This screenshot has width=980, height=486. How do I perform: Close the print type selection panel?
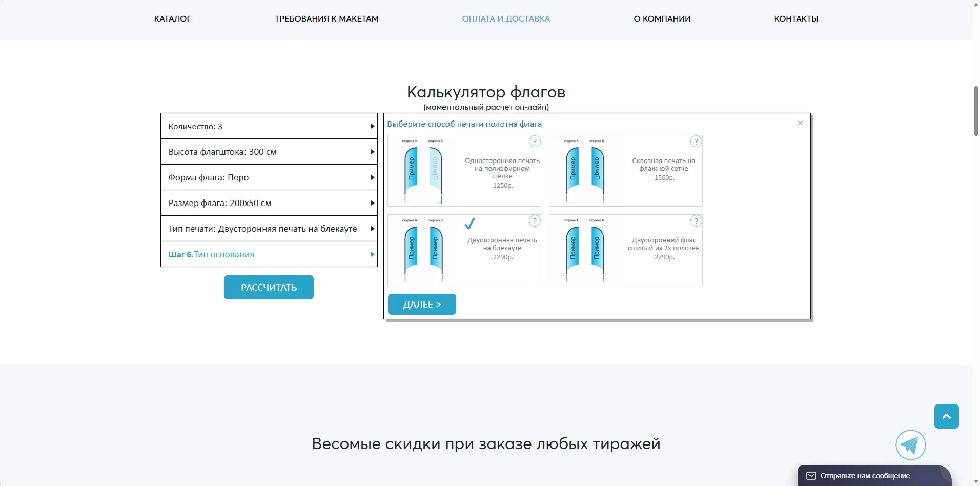point(800,123)
